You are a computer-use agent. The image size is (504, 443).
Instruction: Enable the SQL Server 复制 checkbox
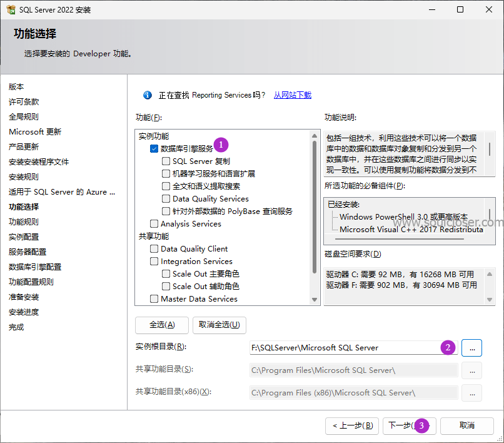click(166, 161)
